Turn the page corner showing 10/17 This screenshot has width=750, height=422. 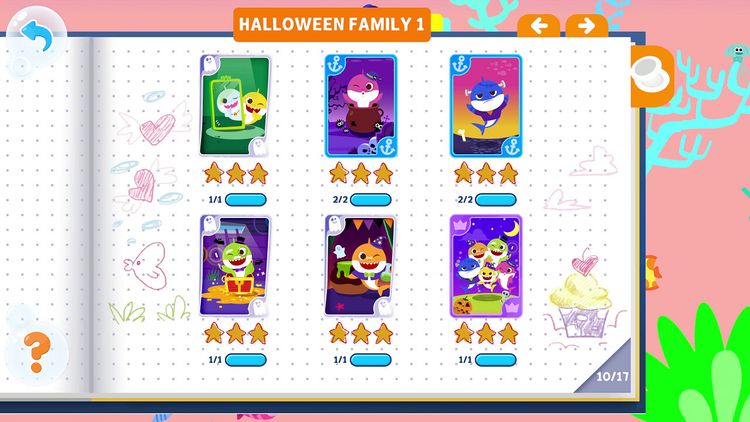608,369
